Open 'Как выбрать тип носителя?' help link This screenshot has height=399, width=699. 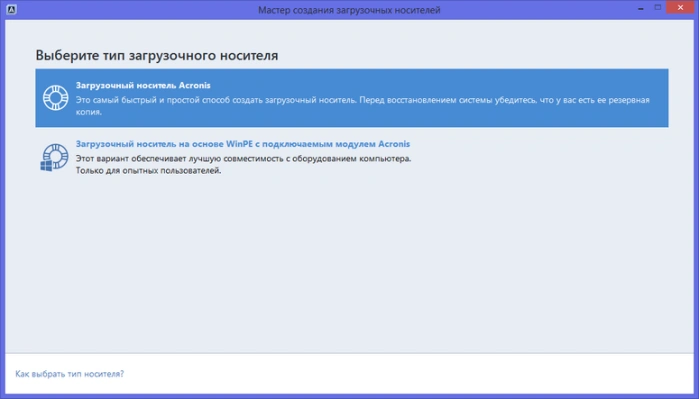(x=70, y=374)
